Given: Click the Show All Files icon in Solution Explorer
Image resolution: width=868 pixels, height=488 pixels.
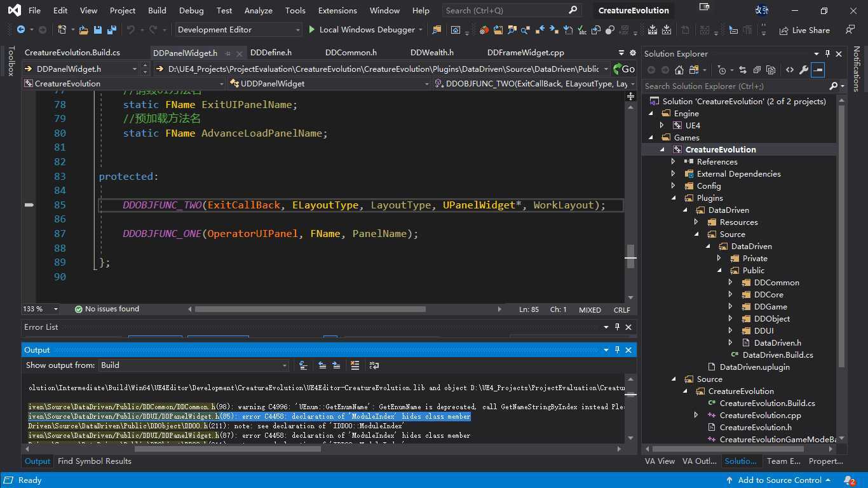Looking at the screenshot, I should [x=771, y=70].
